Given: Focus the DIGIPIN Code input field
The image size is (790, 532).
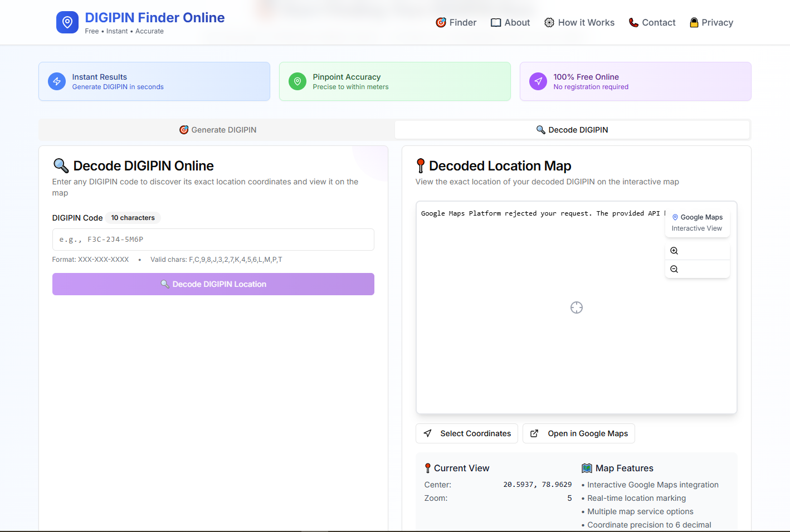Looking at the screenshot, I should 213,240.
